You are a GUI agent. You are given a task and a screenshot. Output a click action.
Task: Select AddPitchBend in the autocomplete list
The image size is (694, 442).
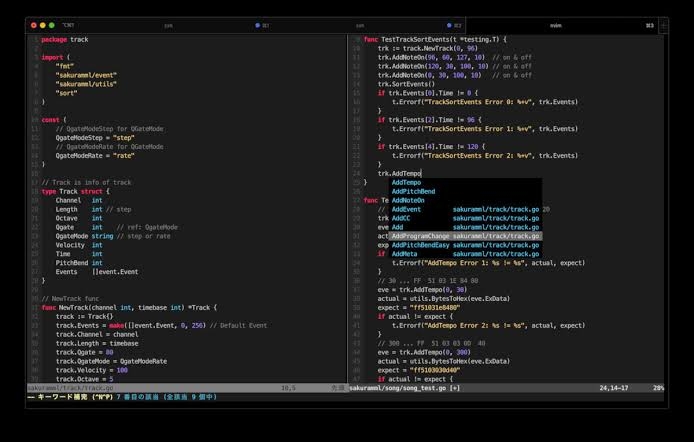413,192
